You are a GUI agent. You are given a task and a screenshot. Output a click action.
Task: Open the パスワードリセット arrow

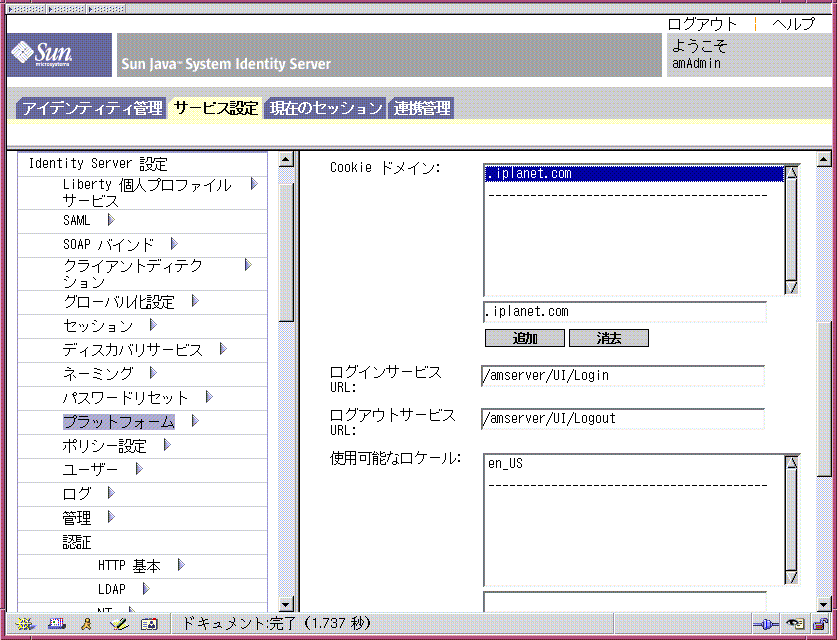pyautogui.click(x=209, y=397)
